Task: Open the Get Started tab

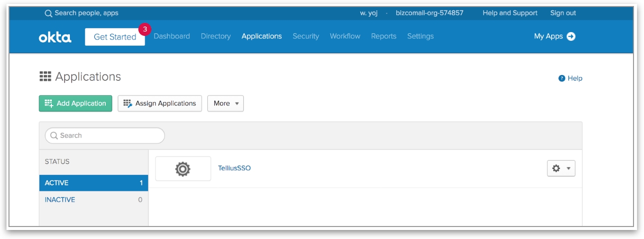Action: (115, 37)
